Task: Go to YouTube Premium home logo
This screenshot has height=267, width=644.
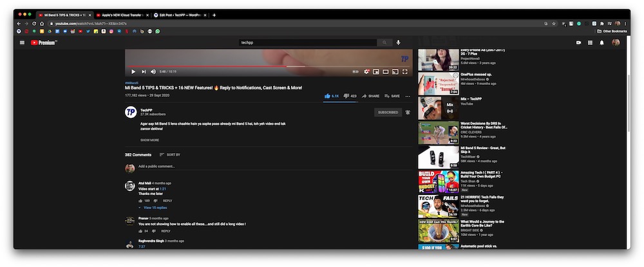Action: tap(44, 42)
